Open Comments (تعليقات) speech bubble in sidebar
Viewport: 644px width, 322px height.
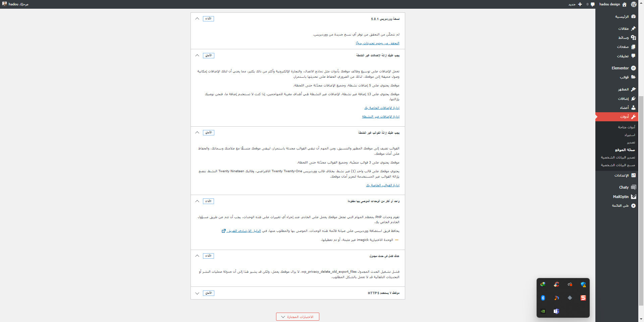coord(633,56)
